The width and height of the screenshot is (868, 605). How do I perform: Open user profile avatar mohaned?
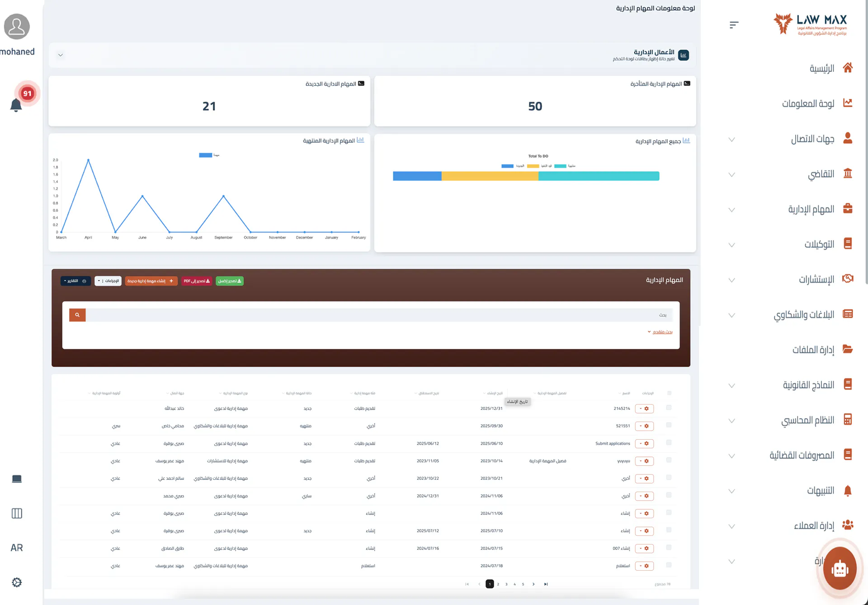[x=17, y=27]
